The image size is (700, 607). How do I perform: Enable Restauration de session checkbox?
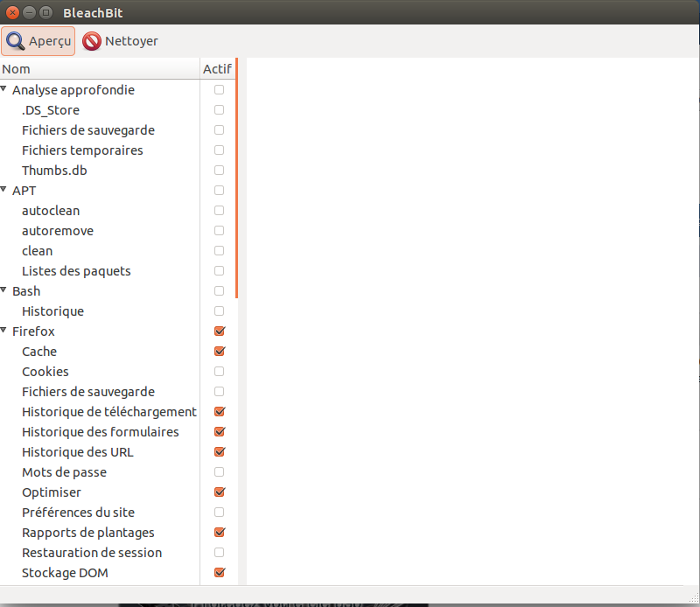pos(219,552)
